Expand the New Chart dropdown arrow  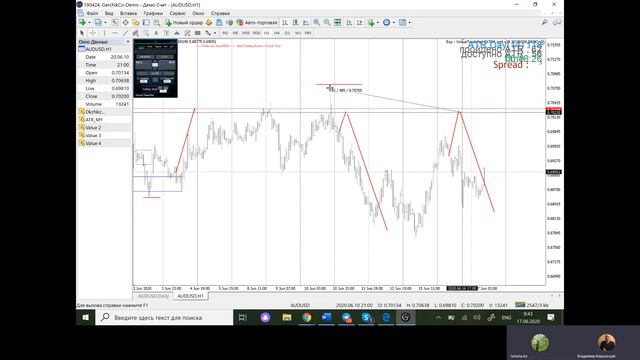[90, 22]
